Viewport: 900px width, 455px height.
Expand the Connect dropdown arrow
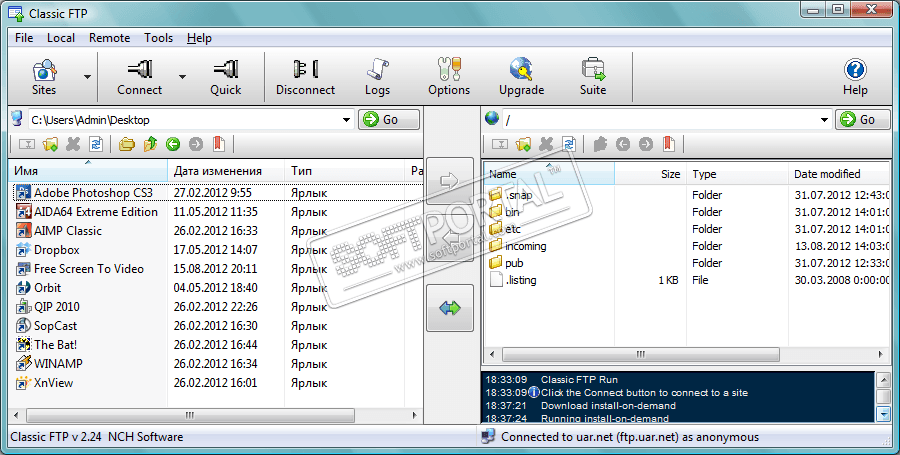coord(183,77)
